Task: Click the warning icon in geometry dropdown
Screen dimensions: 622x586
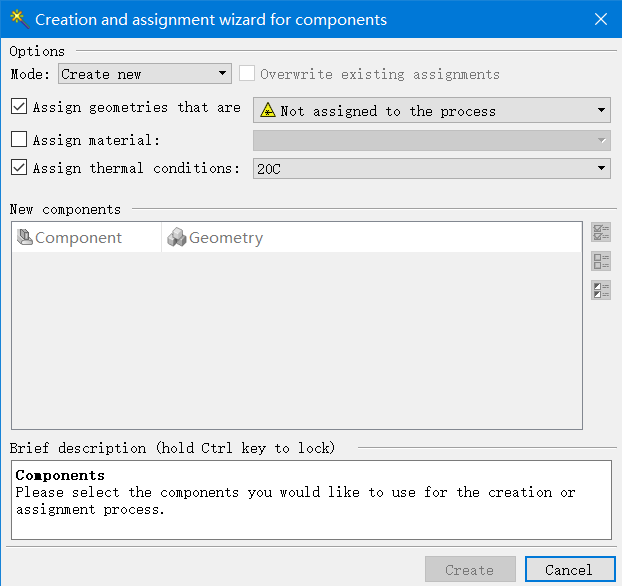Action: pyautogui.click(x=267, y=111)
